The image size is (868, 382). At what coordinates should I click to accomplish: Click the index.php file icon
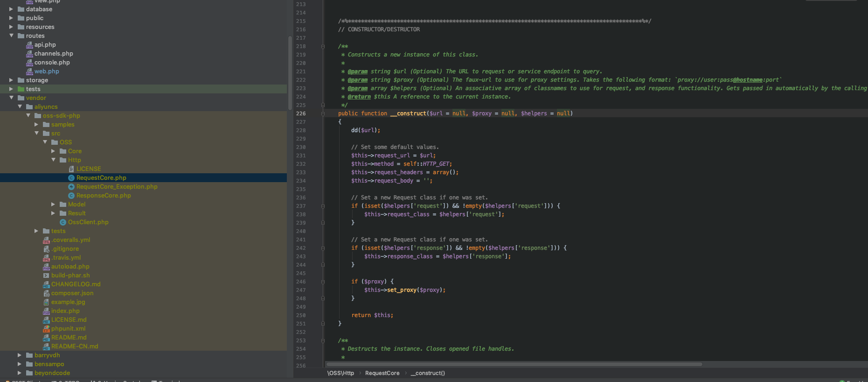[46, 311]
